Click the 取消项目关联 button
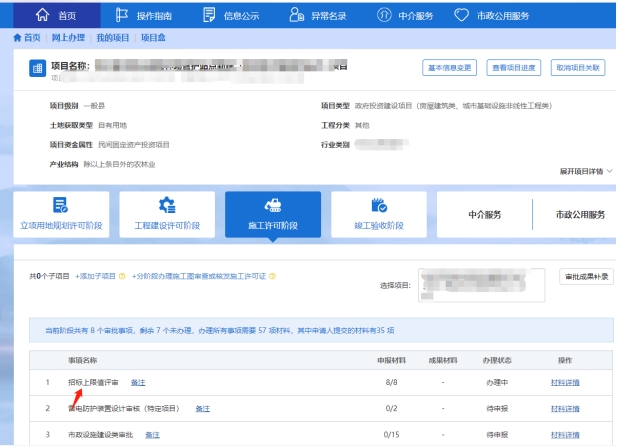617x446 pixels. point(578,68)
